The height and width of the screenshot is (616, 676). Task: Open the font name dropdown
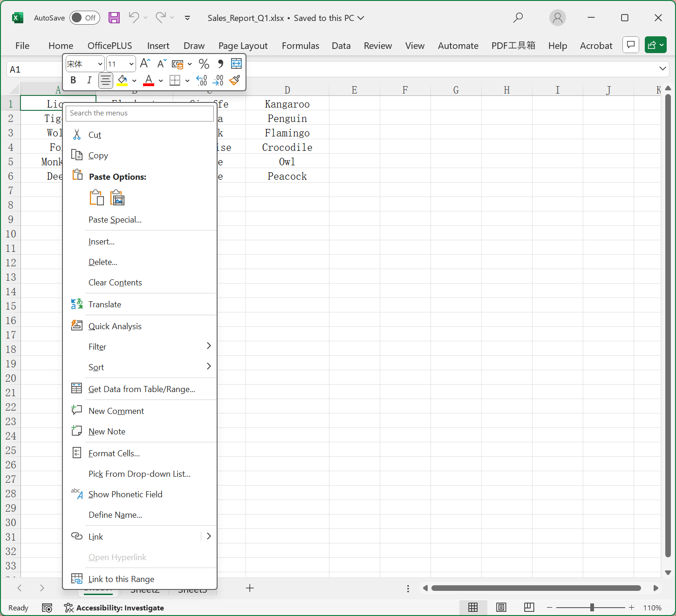pyautogui.click(x=100, y=64)
